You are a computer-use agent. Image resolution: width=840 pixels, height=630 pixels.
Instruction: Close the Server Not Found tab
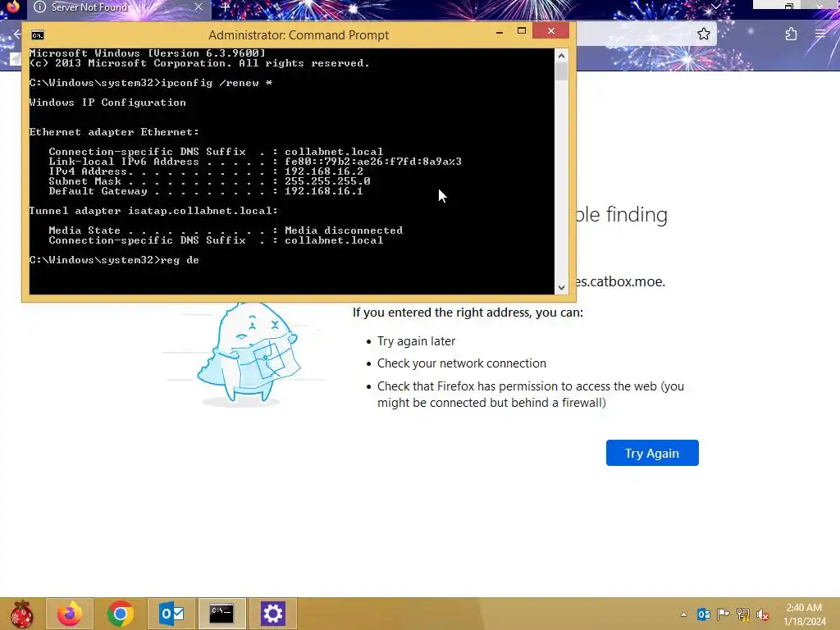click(199, 7)
